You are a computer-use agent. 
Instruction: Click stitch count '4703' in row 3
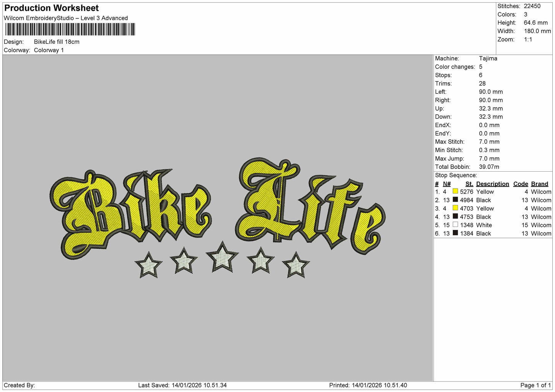(x=467, y=208)
